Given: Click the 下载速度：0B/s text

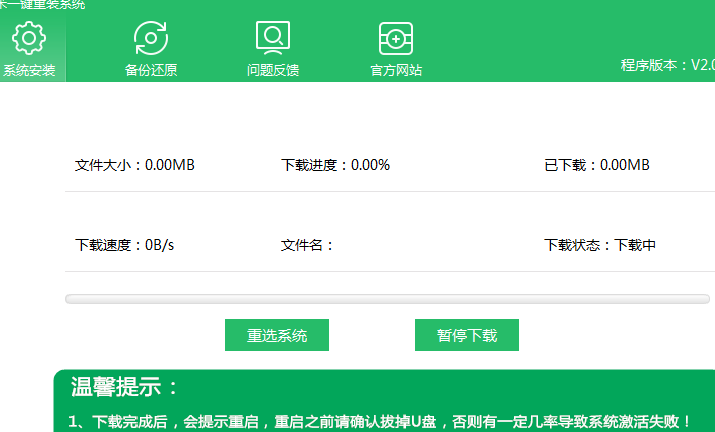Looking at the screenshot, I should [x=124, y=245].
